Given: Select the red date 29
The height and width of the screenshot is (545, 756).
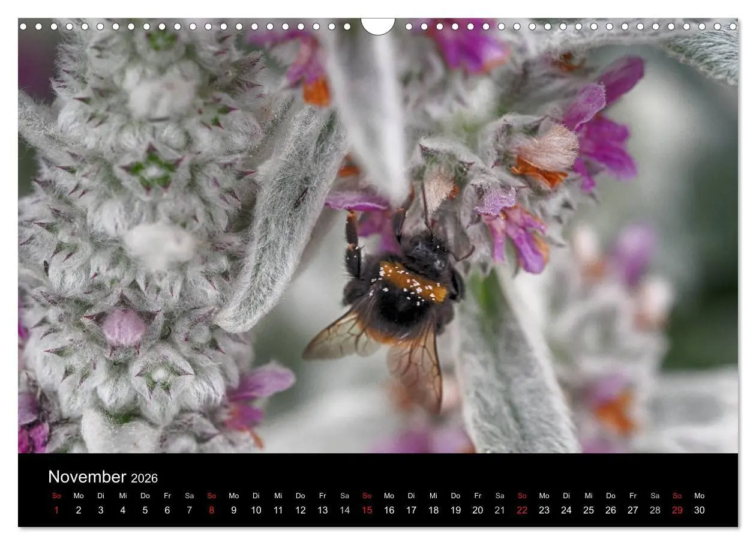Looking at the screenshot, I should pos(677,510).
